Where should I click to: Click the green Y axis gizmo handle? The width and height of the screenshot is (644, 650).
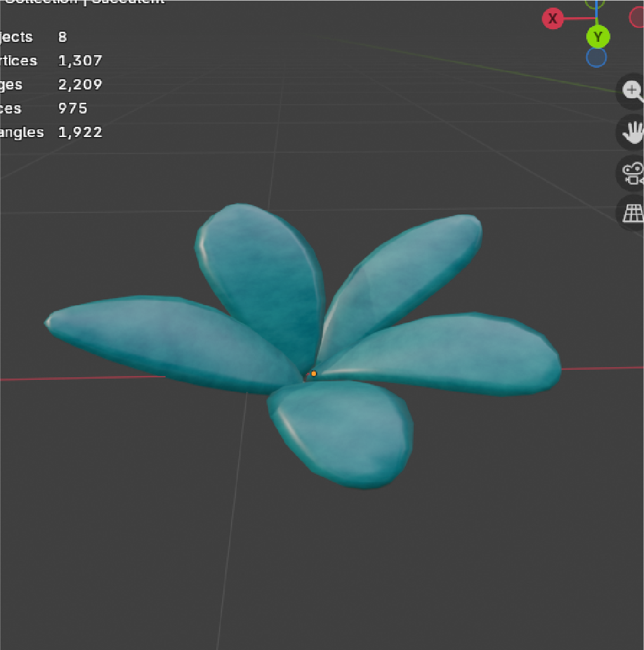598,37
